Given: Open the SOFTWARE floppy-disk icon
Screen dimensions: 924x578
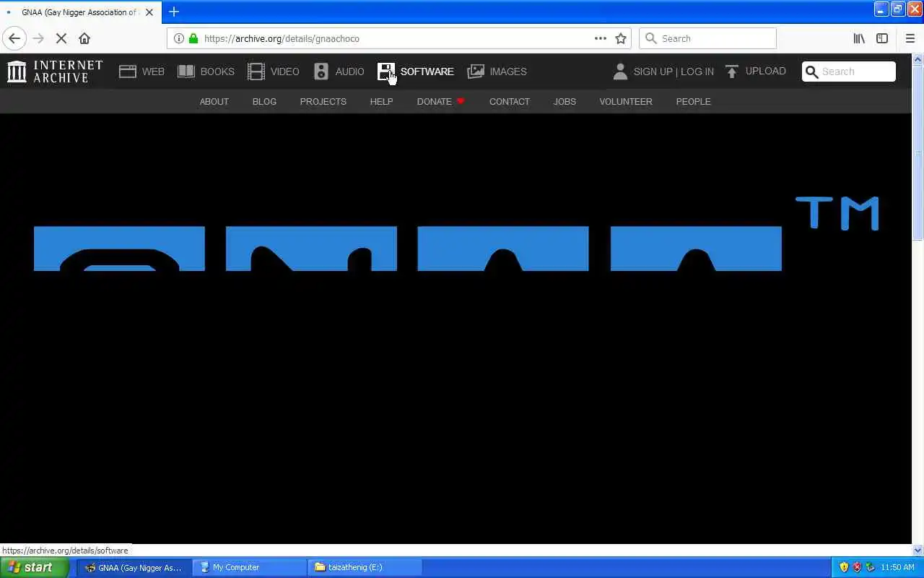Looking at the screenshot, I should click(386, 72).
